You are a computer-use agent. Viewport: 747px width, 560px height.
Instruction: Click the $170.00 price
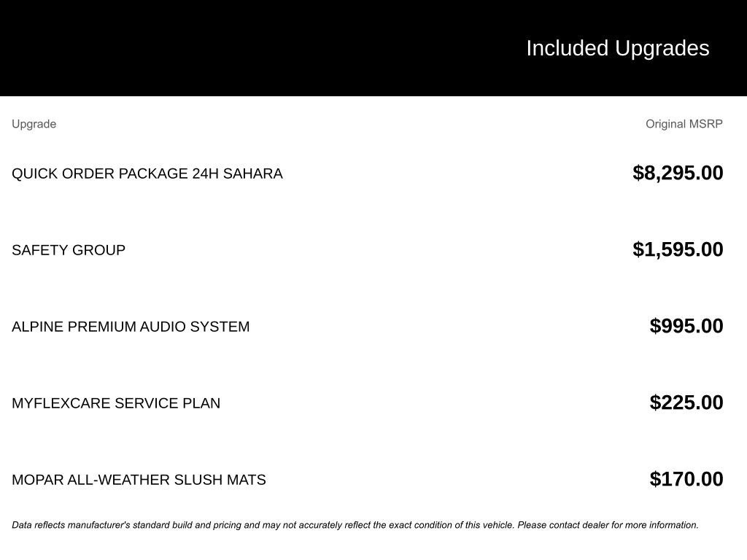686,479
